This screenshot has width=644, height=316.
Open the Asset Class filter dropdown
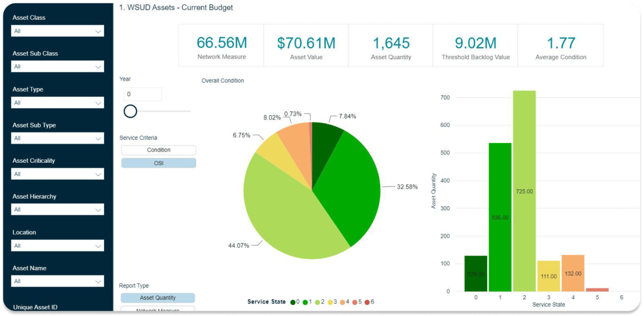(x=57, y=30)
